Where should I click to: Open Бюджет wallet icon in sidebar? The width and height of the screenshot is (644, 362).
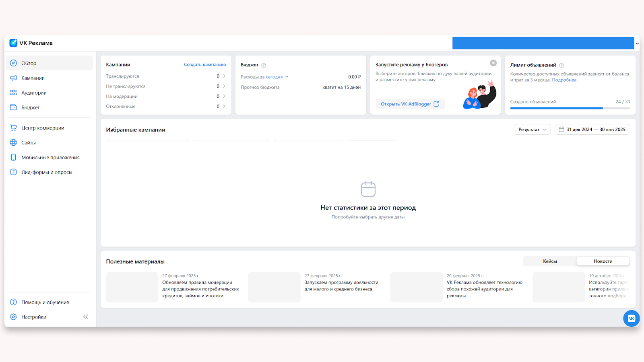[13, 107]
